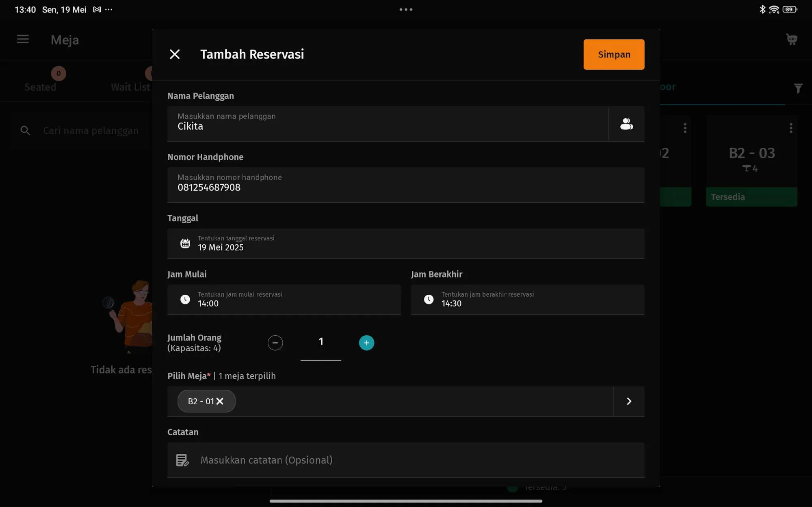Screen dimensions: 812x507
Task: Switch to the Wait List tab
Action: point(130,87)
